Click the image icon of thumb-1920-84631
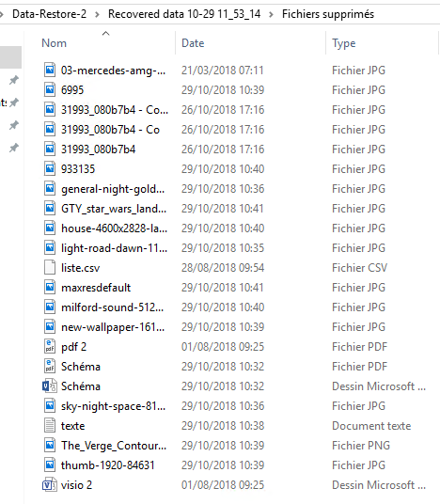This screenshot has height=504, width=440. pyautogui.click(x=50, y=465)
